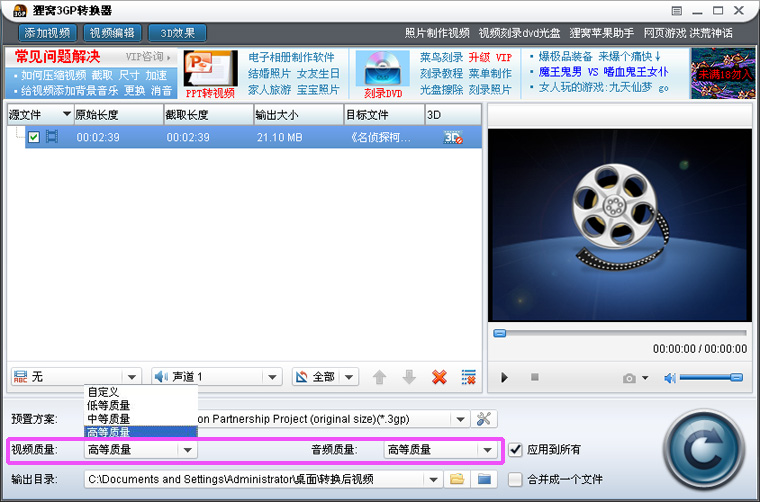760x502 pixels.
Task: Expand the subtitle 无 dropdown
Action: click(x=131, y=377)
